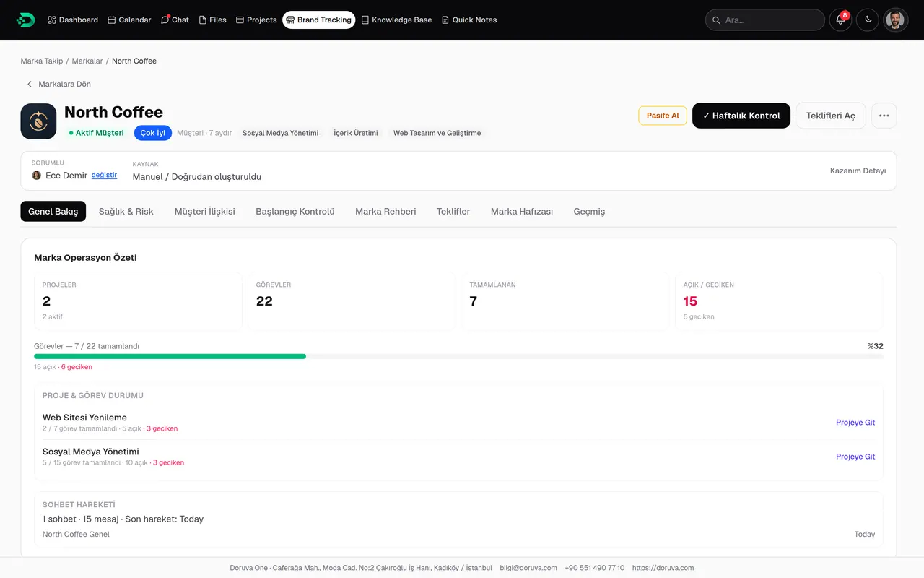Click the back arrow near Markalara Dön

[x=30, y=84]
